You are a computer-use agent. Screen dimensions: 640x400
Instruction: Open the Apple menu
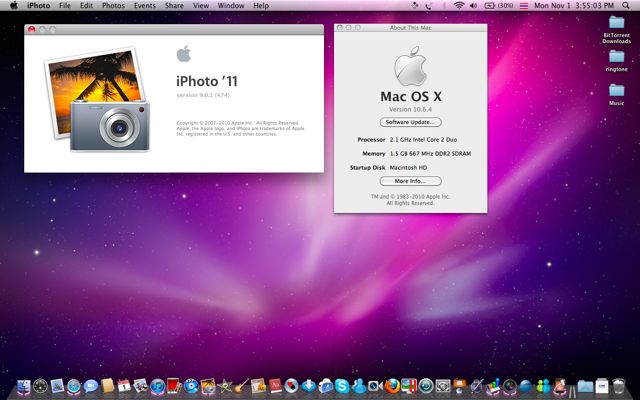coord(14,6)
